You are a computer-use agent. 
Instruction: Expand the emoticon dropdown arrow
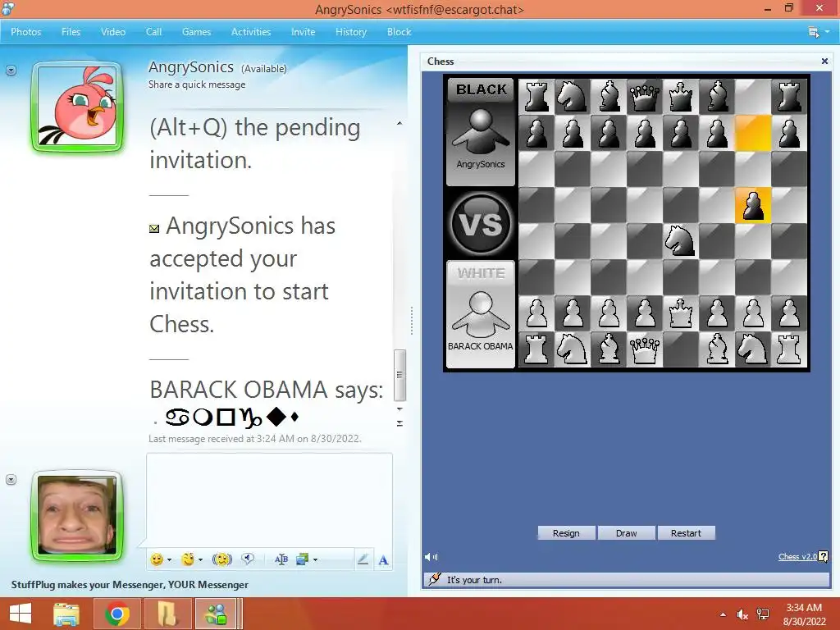click(x=169, y=560)
